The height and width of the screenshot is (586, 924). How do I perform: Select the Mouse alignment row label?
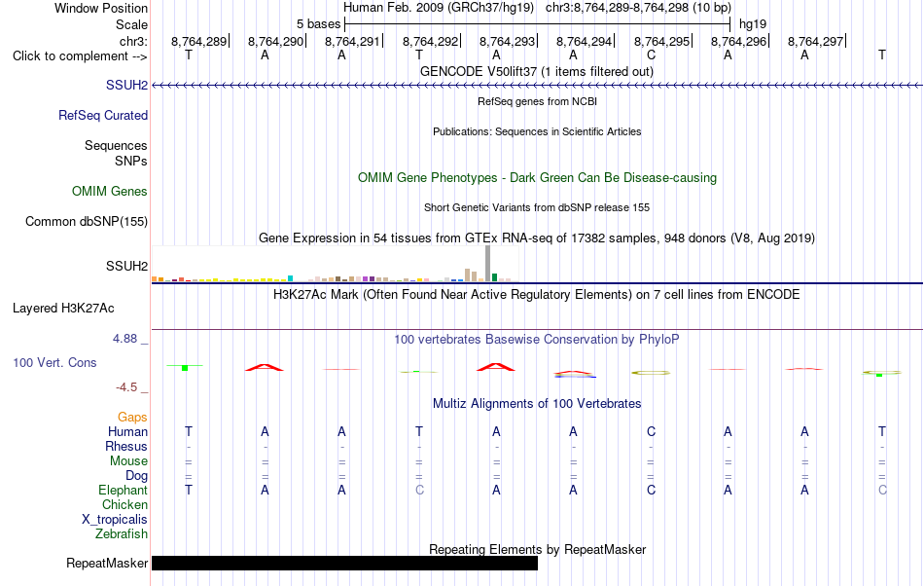click(128, 461)
